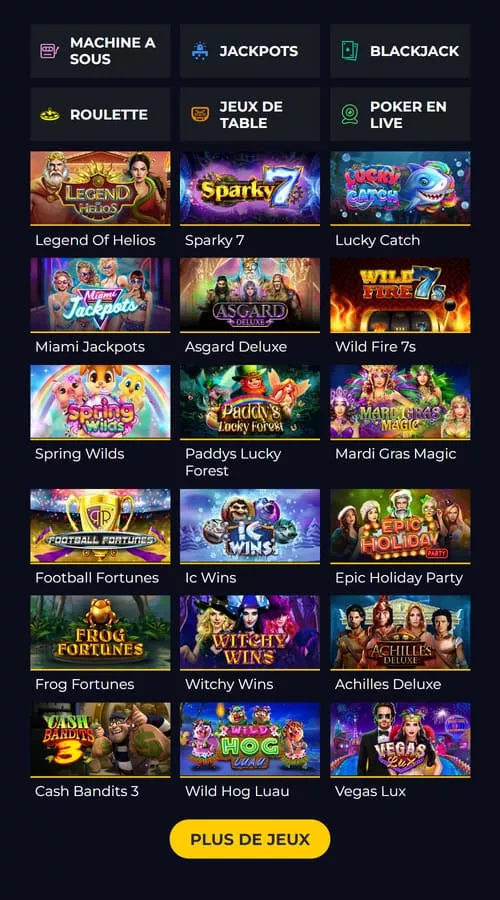Click the Football Fortunes trophy thumbnail

[x=100, y=526]
